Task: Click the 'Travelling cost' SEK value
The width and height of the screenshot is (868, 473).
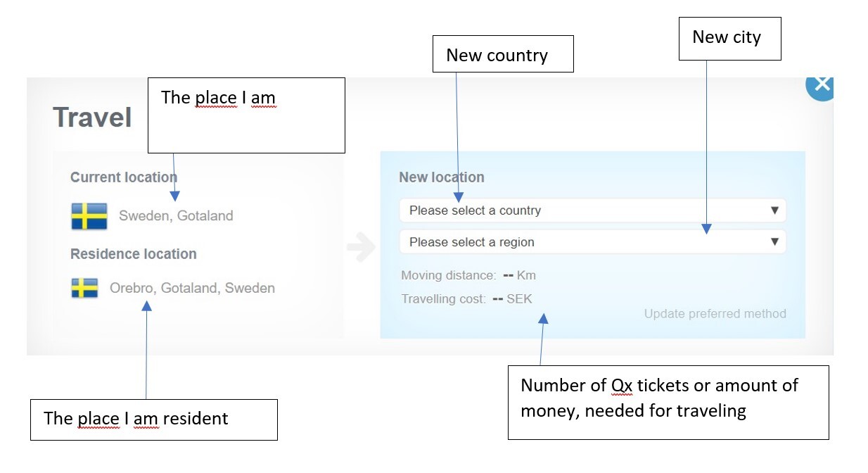Action: [x=513, y=299]
